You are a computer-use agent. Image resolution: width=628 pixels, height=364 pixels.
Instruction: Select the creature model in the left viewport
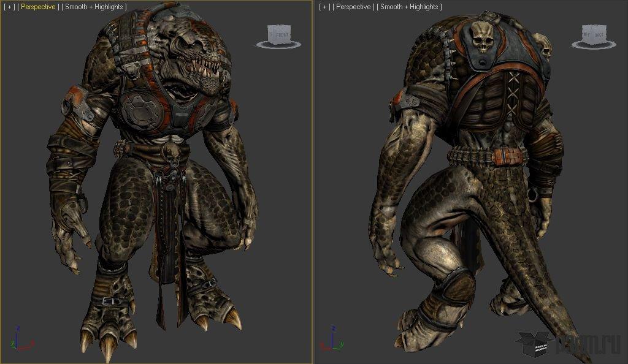(152, 180)
